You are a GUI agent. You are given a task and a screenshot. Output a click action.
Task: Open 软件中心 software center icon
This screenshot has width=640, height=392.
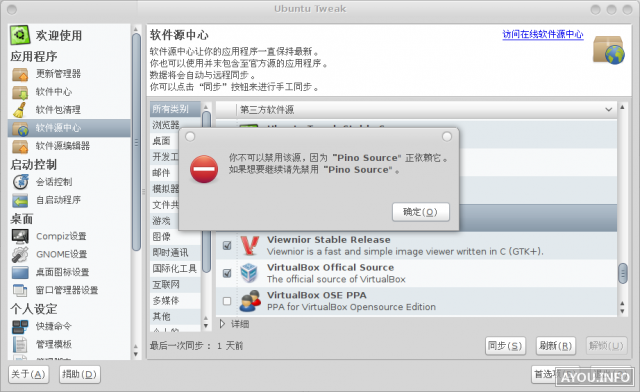20,92
